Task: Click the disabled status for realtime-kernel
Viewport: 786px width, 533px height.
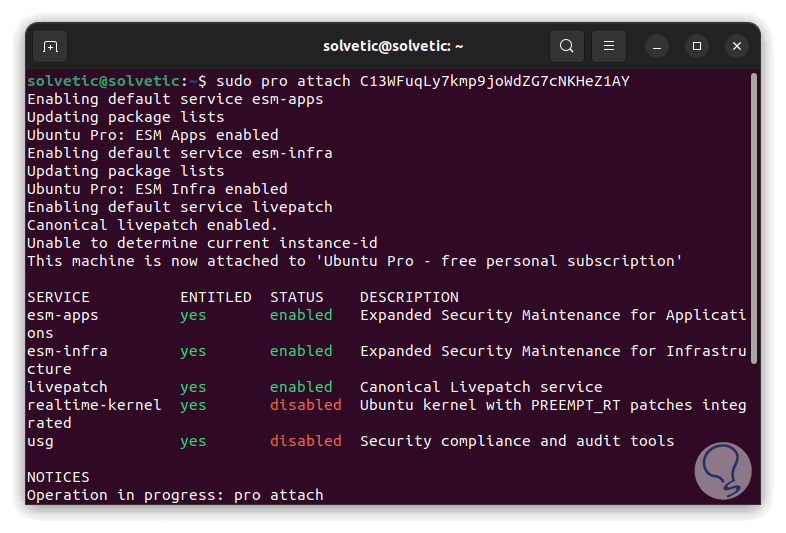Action: pyautogui.click(x=305, y=405)
